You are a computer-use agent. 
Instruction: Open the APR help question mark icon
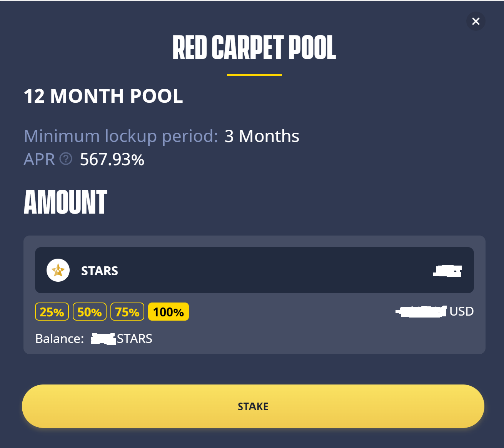(x=66, y=159)
